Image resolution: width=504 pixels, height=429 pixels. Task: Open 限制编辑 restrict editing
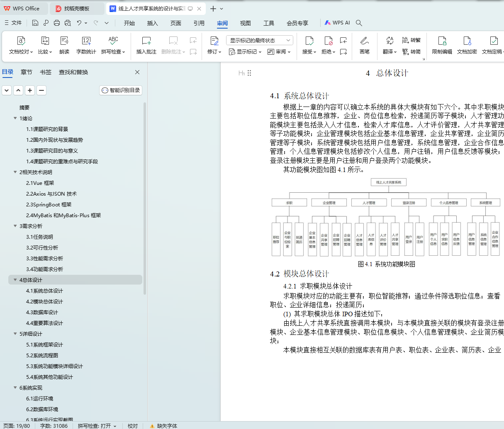click(x=442, y=45)
